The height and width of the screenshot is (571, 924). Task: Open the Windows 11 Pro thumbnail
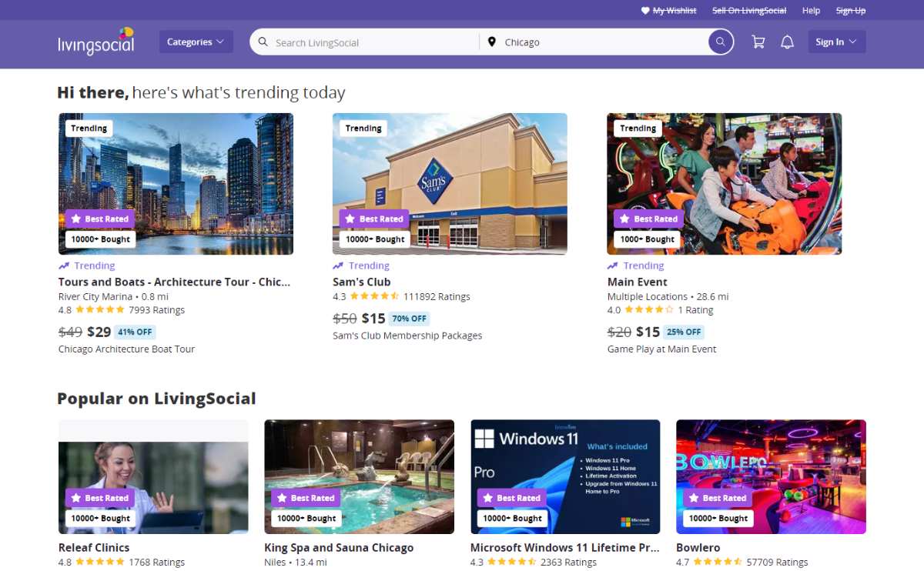(x=565, y=476)
